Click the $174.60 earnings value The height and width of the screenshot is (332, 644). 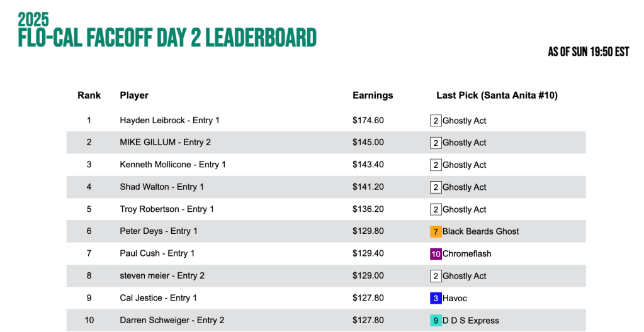[x=368, y=121]
